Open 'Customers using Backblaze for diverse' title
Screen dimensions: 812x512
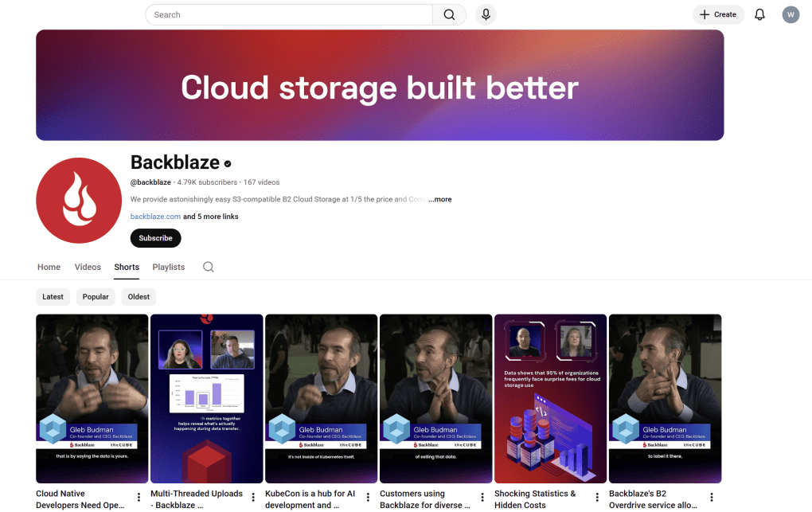425,499
